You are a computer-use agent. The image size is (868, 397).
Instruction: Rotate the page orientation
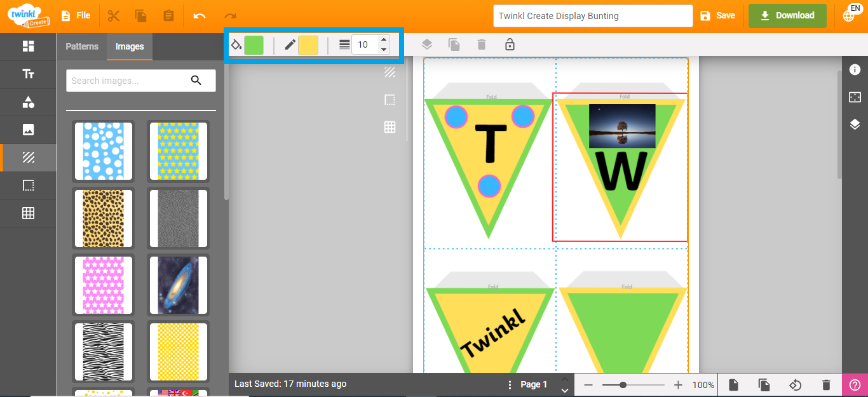[796, 385]
